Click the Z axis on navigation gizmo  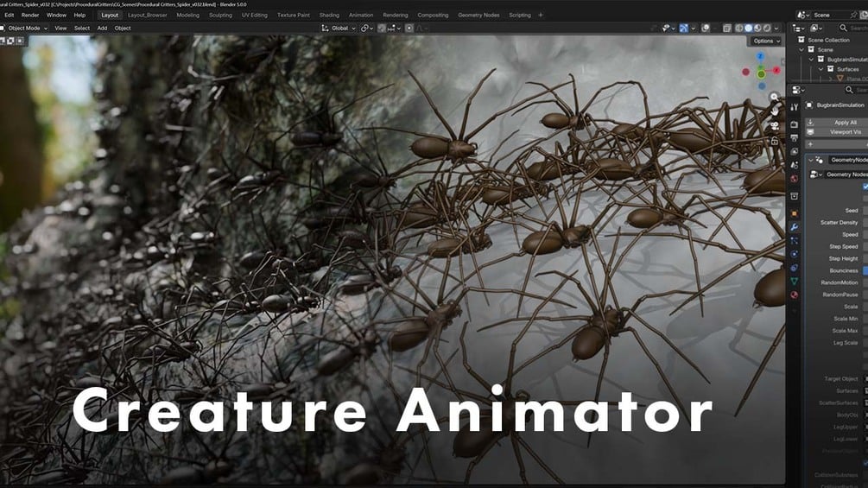click(x=761, y=56)
